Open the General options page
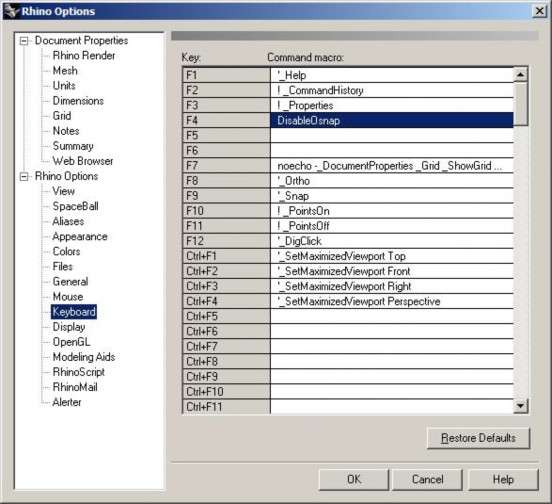The height and width of the screenshot is (504, 552). pos(70,282)
